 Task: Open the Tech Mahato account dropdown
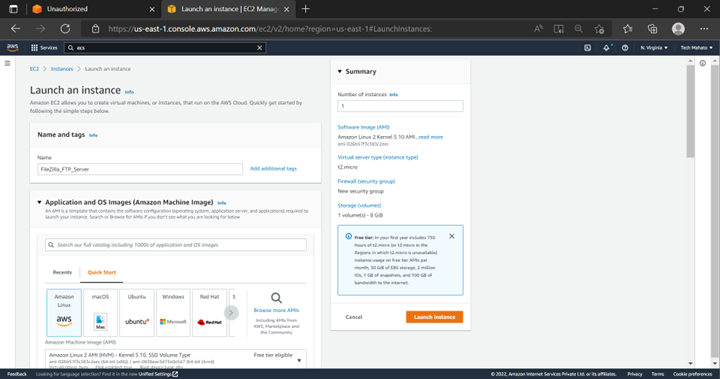point(697,48)
